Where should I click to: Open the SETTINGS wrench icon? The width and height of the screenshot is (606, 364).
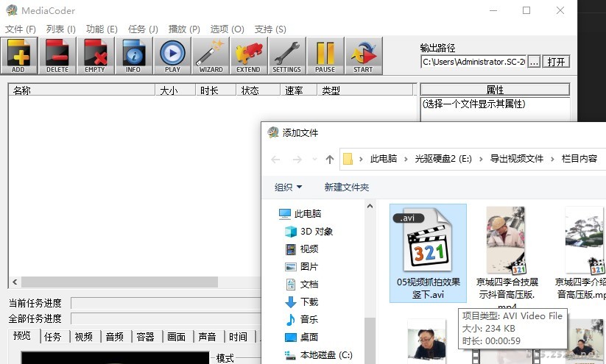(286, 56)
